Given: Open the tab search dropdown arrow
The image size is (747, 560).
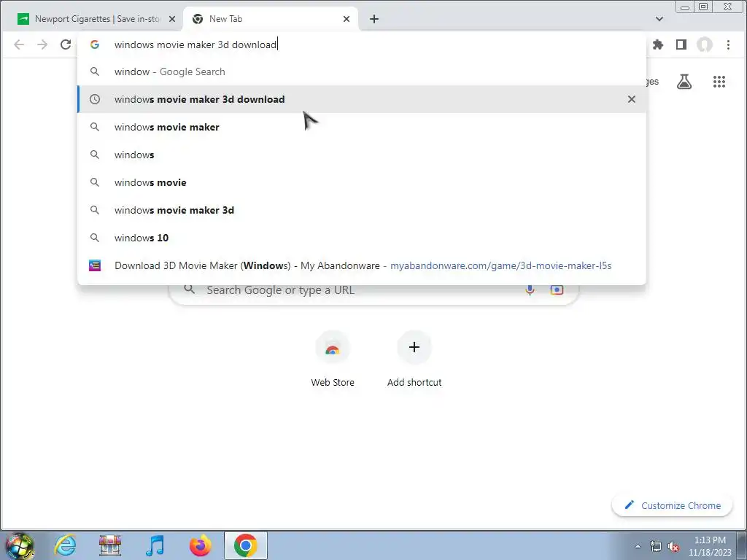Looking at the screenshot, I should (659, 19).
